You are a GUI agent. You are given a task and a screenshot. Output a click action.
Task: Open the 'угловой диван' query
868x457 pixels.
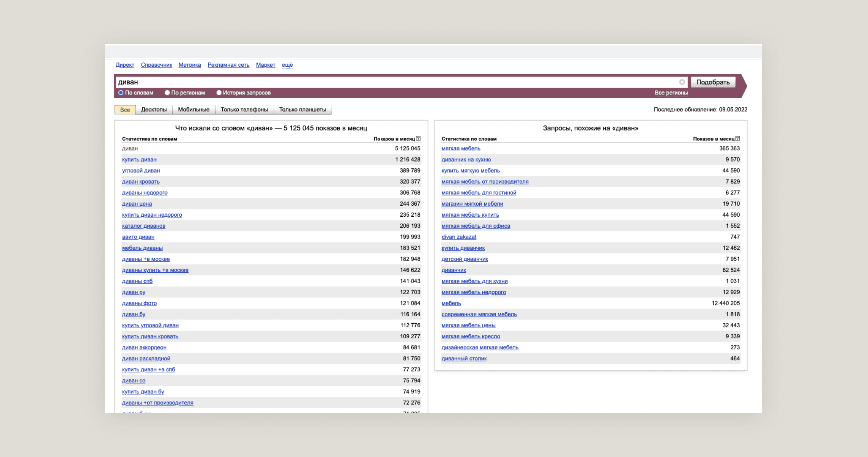tap(141, 171)
